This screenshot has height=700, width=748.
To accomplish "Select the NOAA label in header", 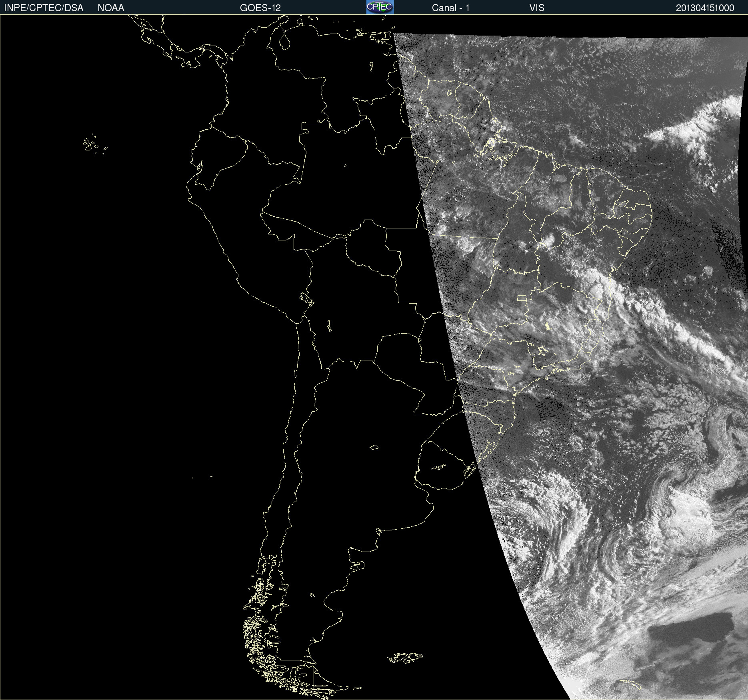I will pos(111,8).
